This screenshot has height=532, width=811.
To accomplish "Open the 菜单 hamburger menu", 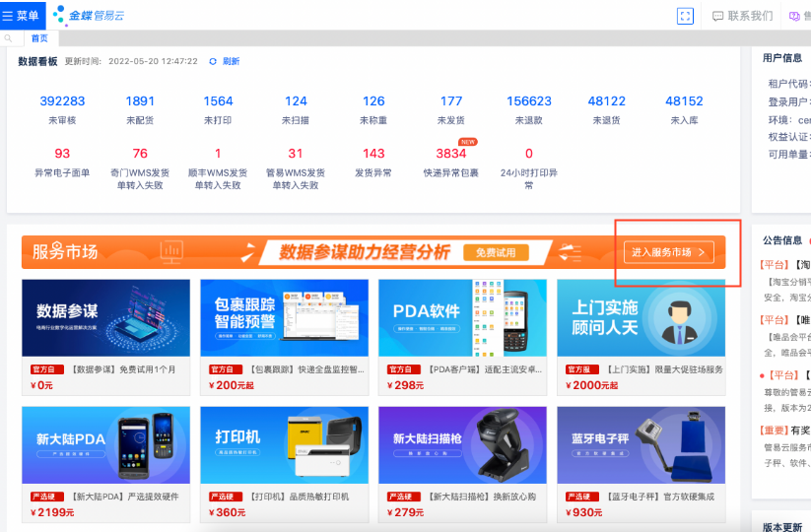I will tap(22, 16).
